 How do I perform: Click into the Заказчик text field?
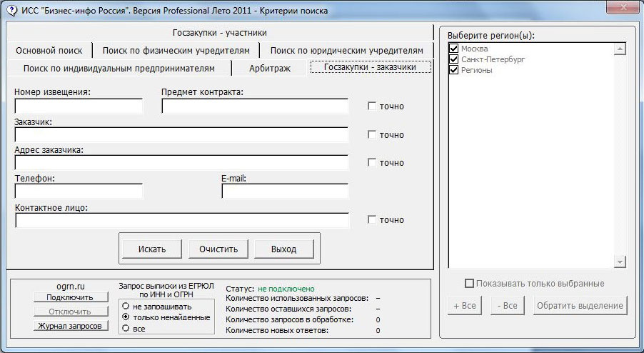coord(181,135)
